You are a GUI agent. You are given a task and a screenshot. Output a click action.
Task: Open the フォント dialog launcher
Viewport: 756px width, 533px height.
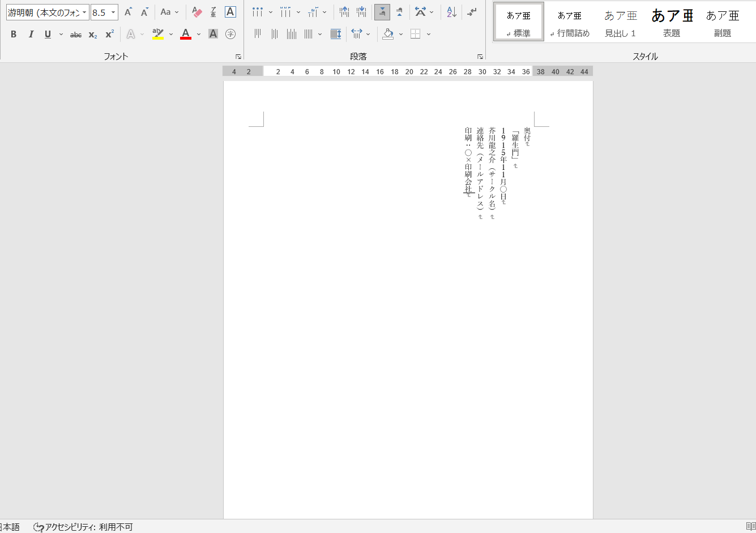pos(238,56)
